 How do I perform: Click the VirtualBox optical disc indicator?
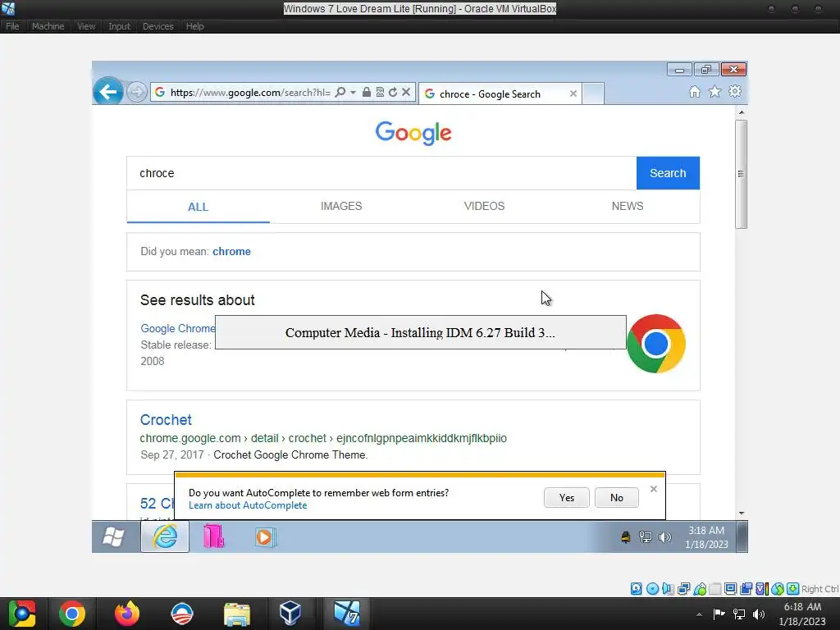tap(652, 589)
